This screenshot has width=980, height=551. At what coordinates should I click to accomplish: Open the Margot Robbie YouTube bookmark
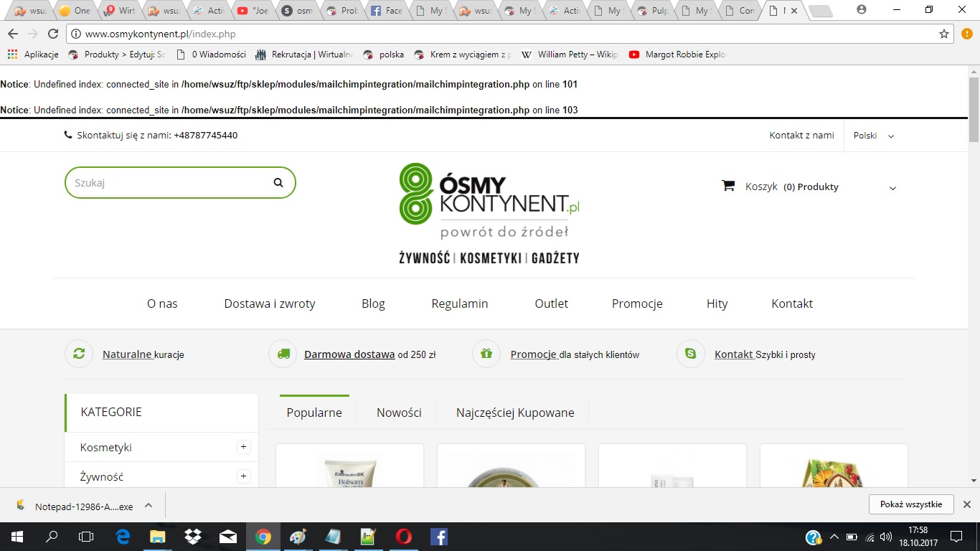click(x=677, y=55)
